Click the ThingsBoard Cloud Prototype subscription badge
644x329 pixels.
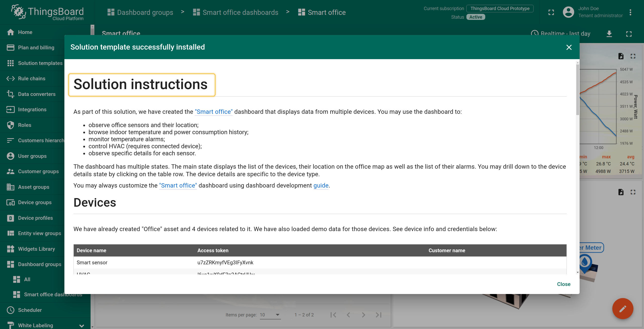500,9
